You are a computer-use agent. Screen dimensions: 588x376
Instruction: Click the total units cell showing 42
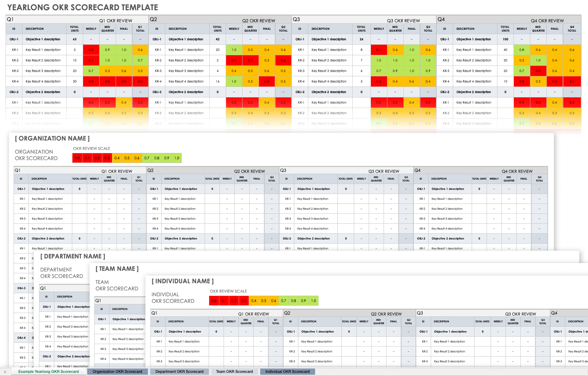217,39
